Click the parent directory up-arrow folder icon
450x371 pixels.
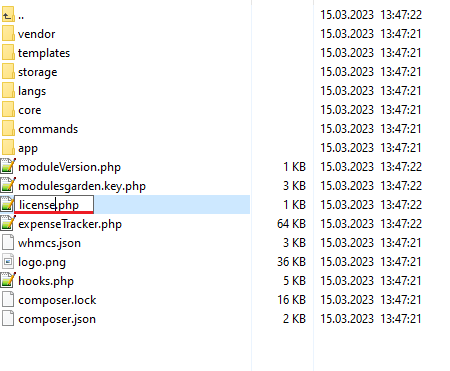point(8,15)
